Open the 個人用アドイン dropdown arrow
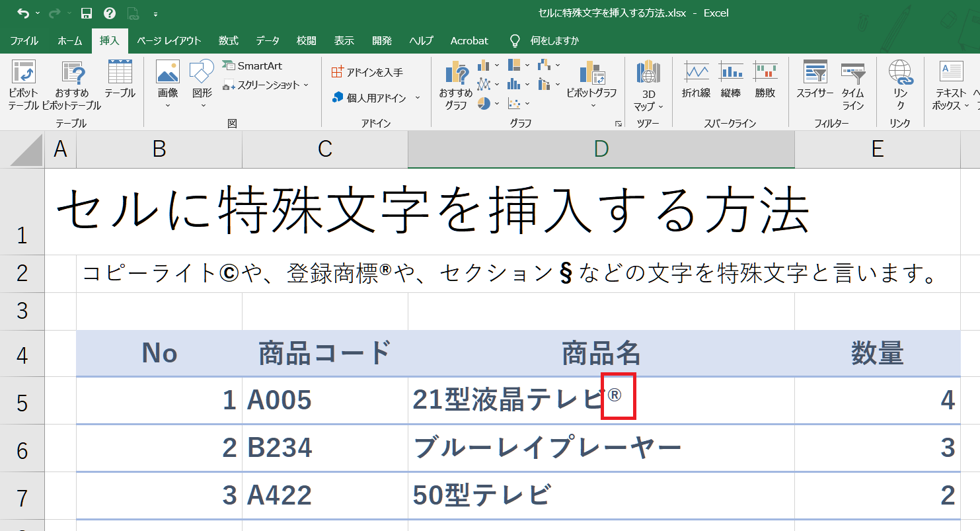This screenshot has height=531, width=980. [x=418, y=98]
